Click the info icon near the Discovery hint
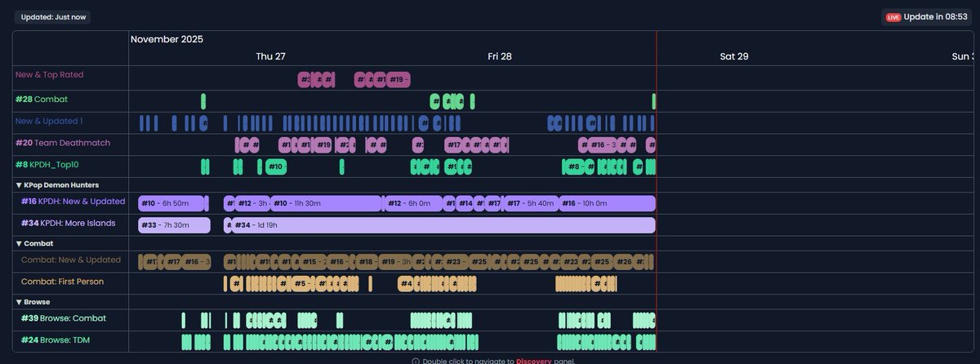980x364 pixels. tap(416, 361)
